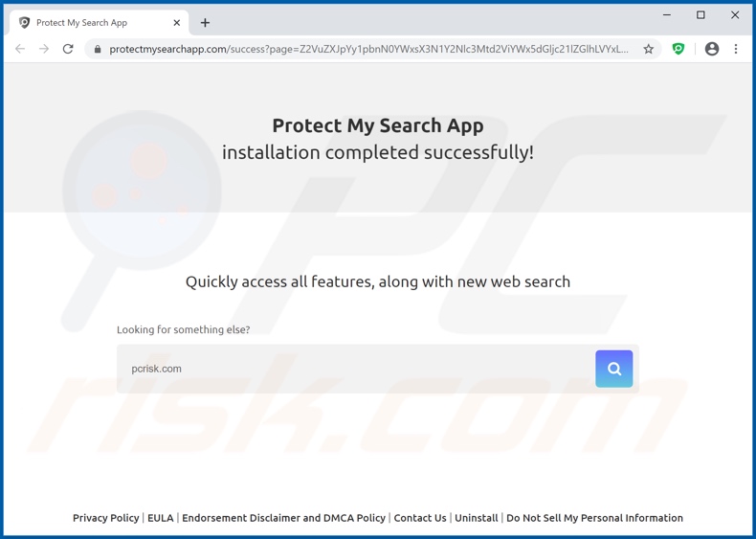Open Chrome three-dot menu
756x539 pixels.
pos(736,49)
